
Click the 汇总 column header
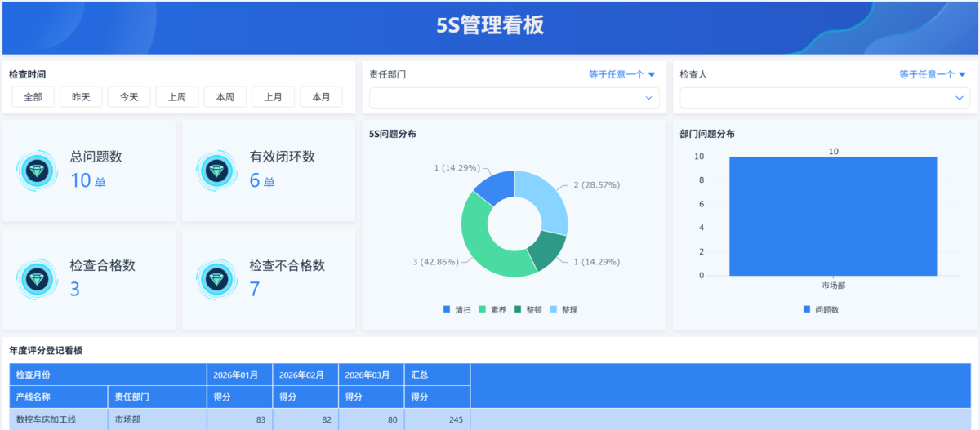coord(438,375)
